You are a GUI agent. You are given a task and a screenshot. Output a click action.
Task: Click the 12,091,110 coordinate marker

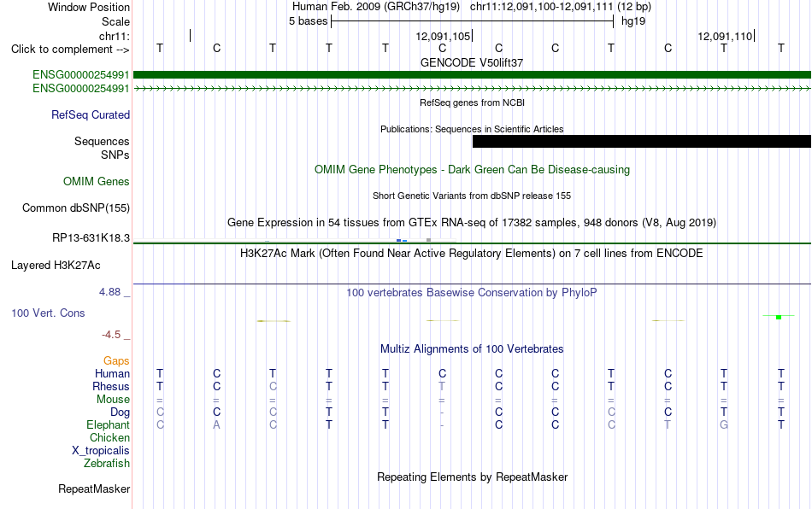coord(726,36)
